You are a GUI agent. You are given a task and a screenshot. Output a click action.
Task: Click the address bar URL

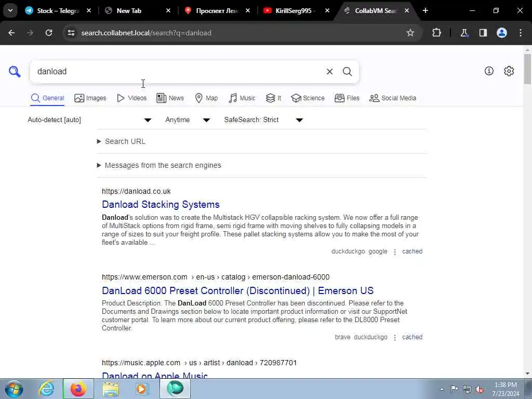click(146, 33)
